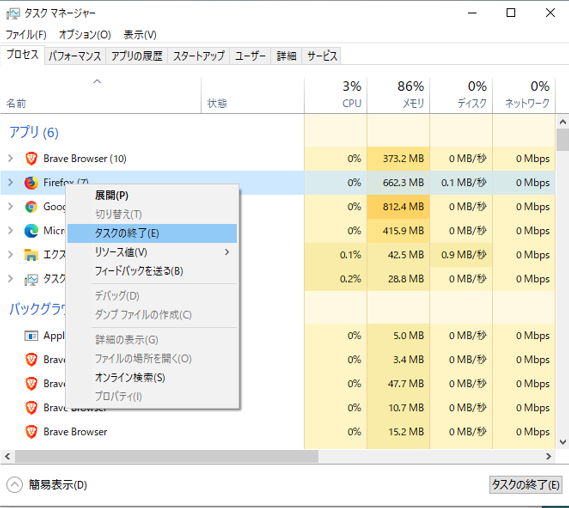Open the オプション(O) menu
The image size is (569, 508).
pyautogui.click(x=85, y=35)
